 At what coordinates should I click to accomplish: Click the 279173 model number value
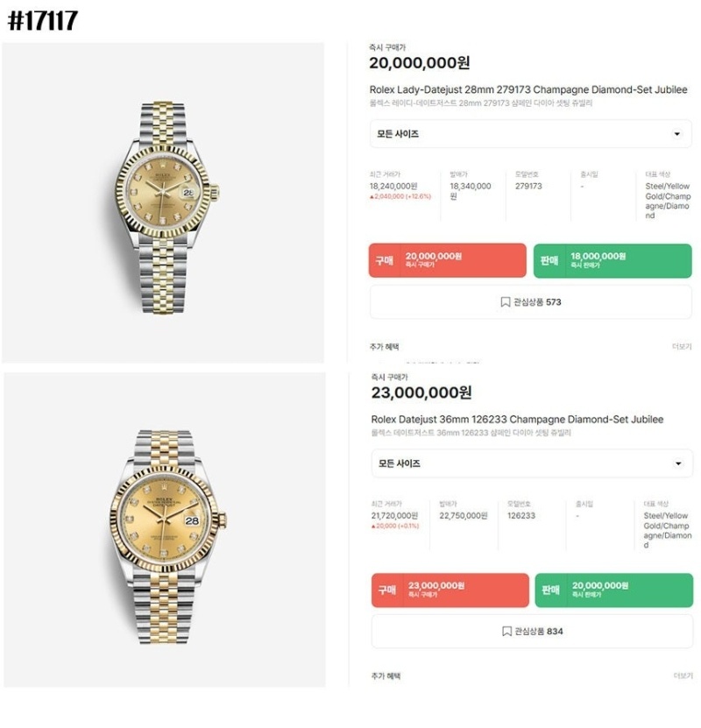click(528, 186)
